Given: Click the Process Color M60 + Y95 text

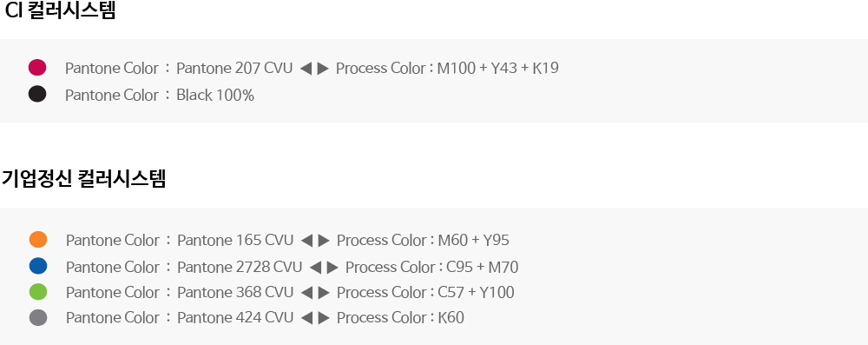Looking at the screenshot, I should (x=423, y=240).
